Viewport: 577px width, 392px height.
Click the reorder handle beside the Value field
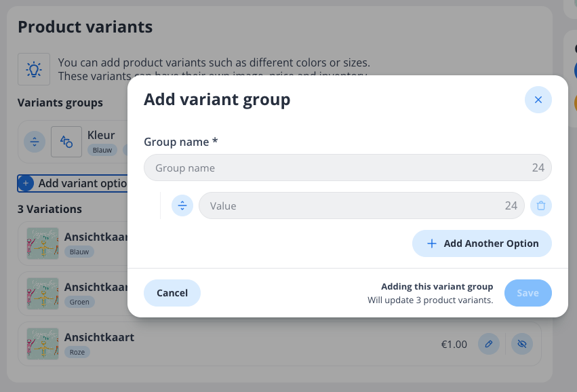tap(182, 205)
